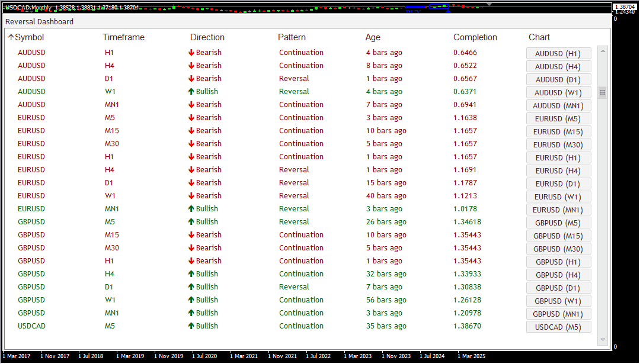Select the '26 bars ago' age cell

386,222
